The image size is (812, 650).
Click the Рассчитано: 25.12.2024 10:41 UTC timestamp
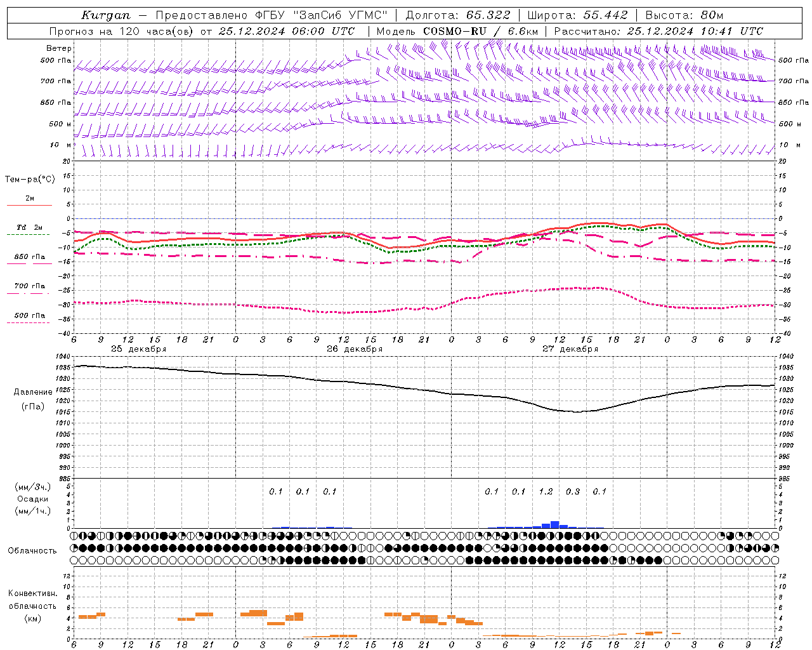pos(658,31)
